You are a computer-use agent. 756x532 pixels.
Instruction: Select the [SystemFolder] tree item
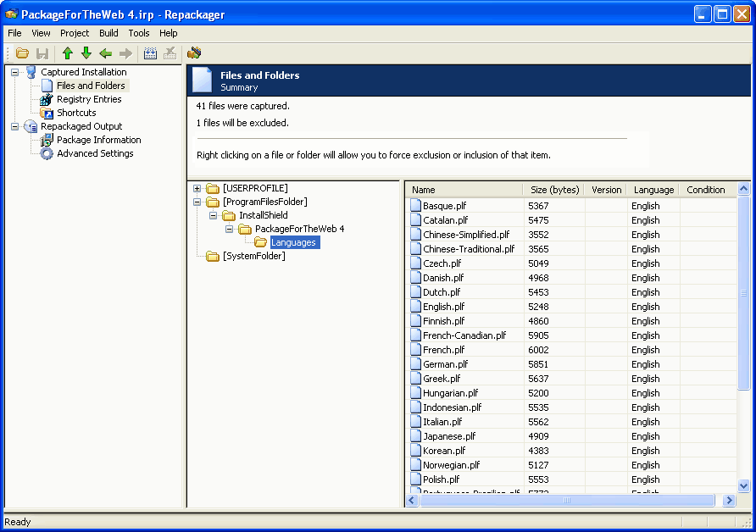coord(253,256)
